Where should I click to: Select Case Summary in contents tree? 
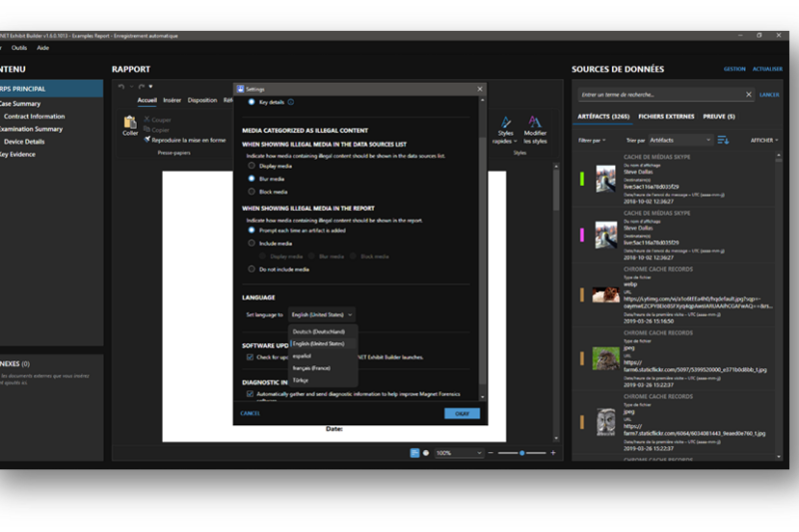coord(19,104)
